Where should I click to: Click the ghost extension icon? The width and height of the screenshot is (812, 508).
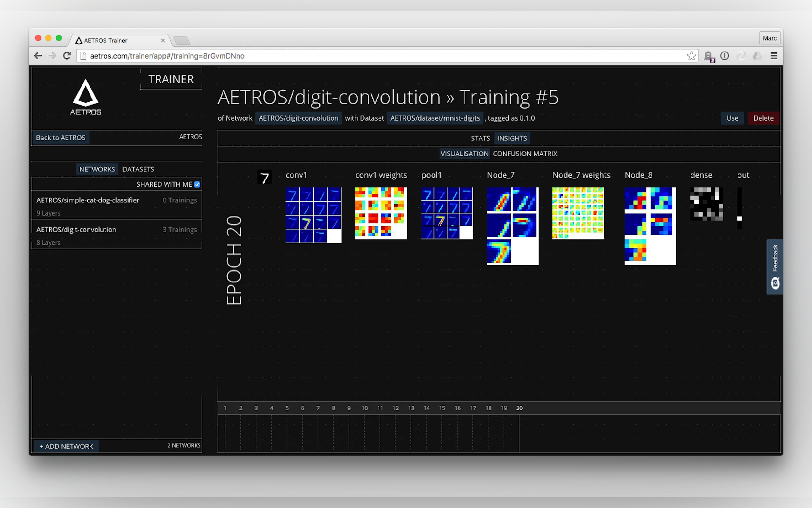coord(708,56)
